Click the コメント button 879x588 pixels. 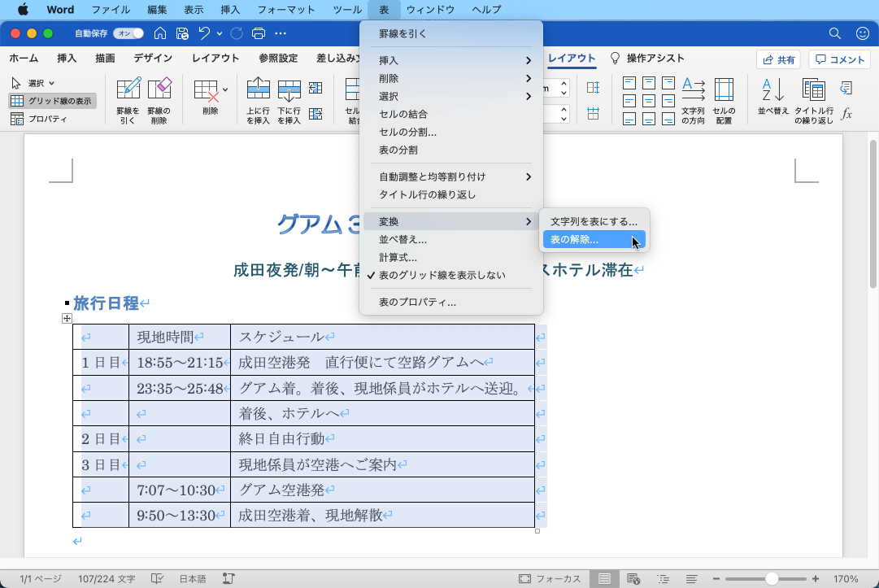[839, 59]
